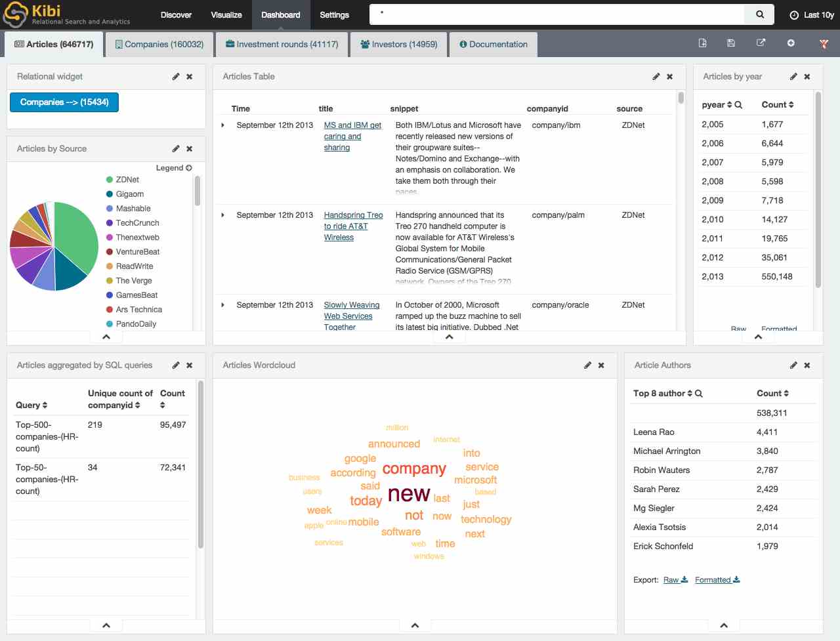Toggle the PandoDaily legend entry
Viewport: 840px width, 641px height.
(x=131, y=324)
